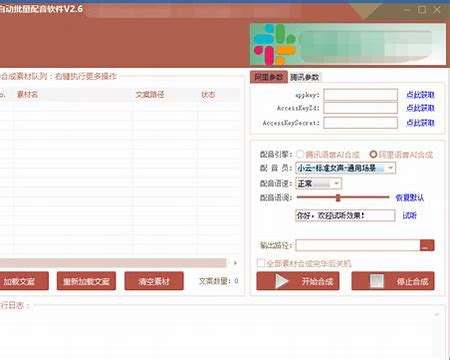Screen dimensions: 450x360
Task: Click the 文案数量: 0 count label
Action: [219, 281]
